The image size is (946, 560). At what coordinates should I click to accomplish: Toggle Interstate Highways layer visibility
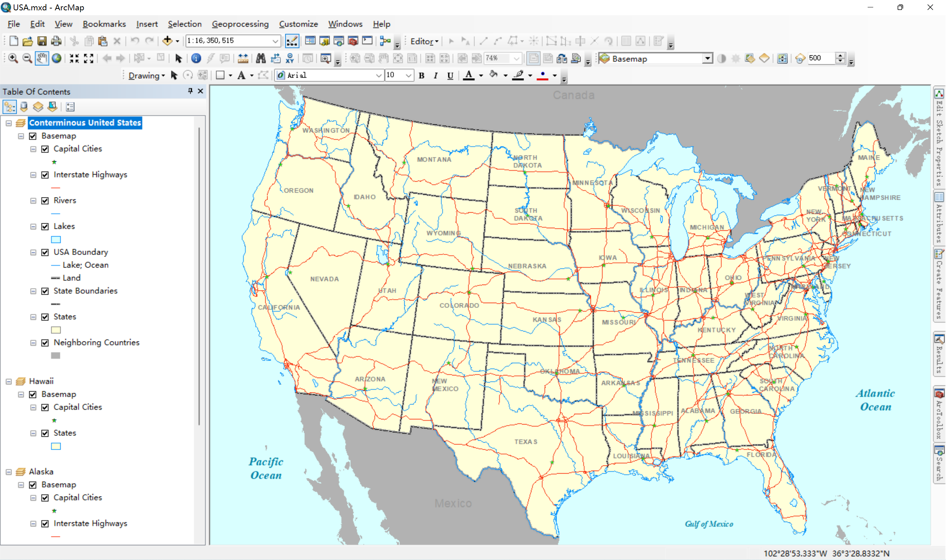45,175
